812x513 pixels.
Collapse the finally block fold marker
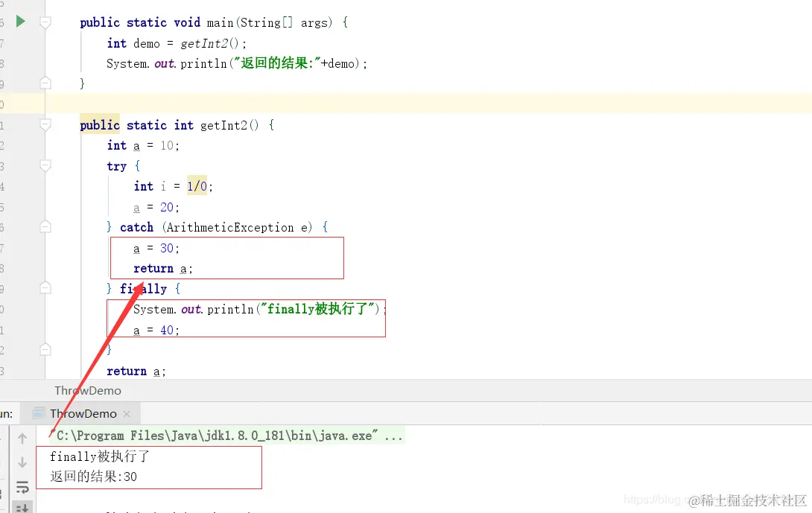45,288
